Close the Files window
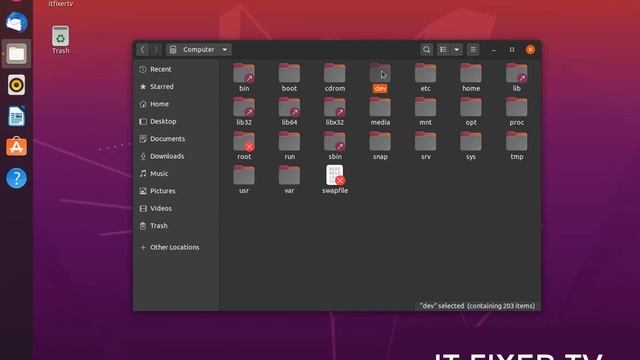 (530, 50)
